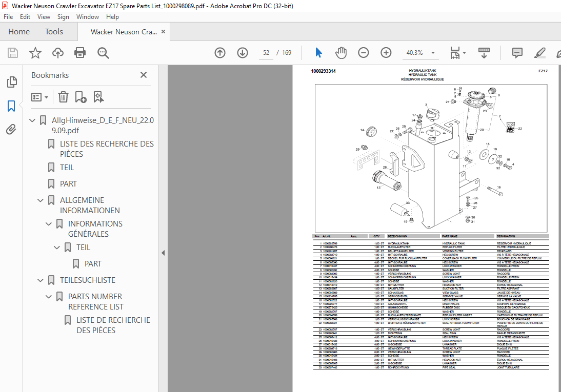Zoom out of the page
The width and height of the screenshot is (561, 392).
pyautogui.click(x=364, y=53)
